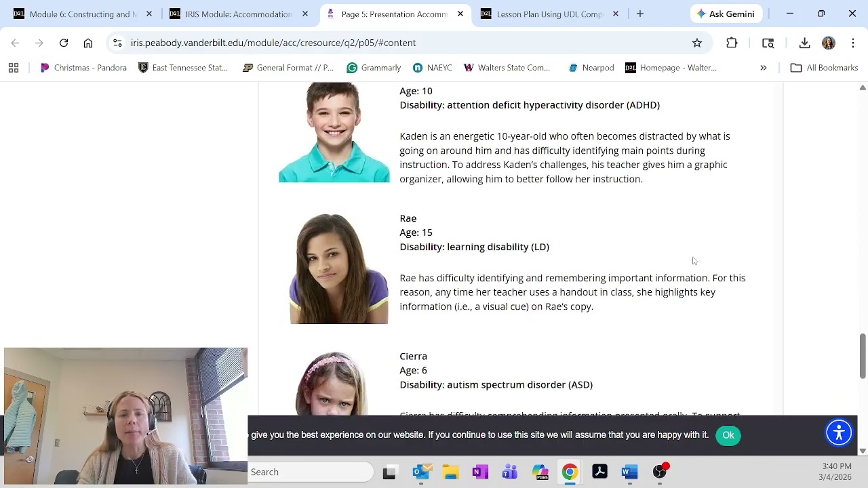Accept cookies with the Ok button
Viewport: 868px width, 488px height.
728,435
